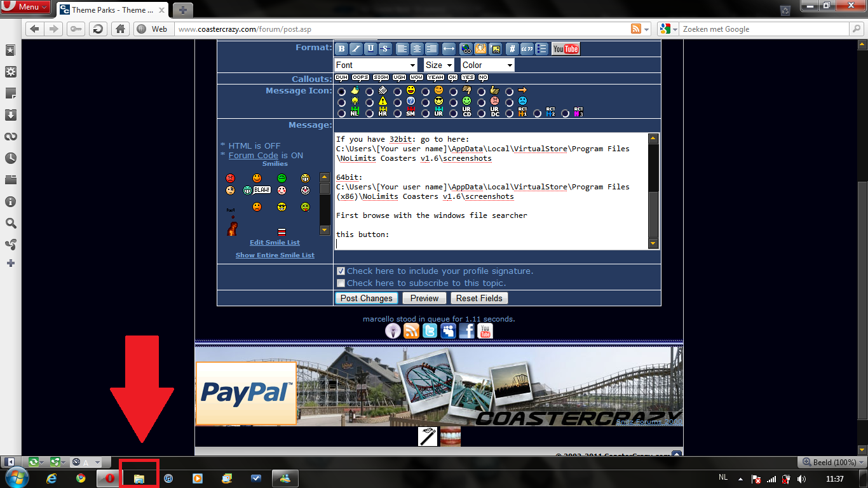Select the RCT 1 message icon radio

coord(510,114)
